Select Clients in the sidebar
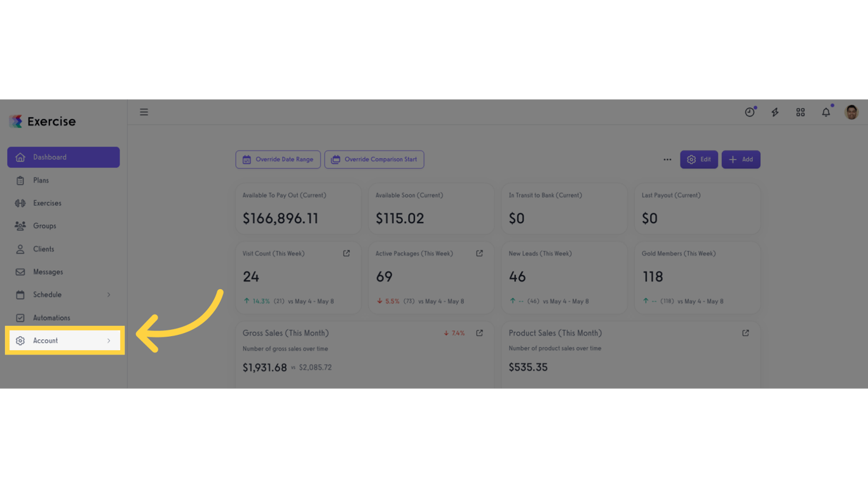 (x=43, y=249)
